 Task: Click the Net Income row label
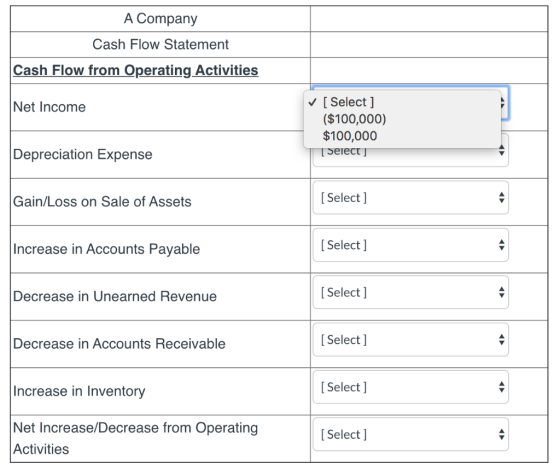point(49,107)
